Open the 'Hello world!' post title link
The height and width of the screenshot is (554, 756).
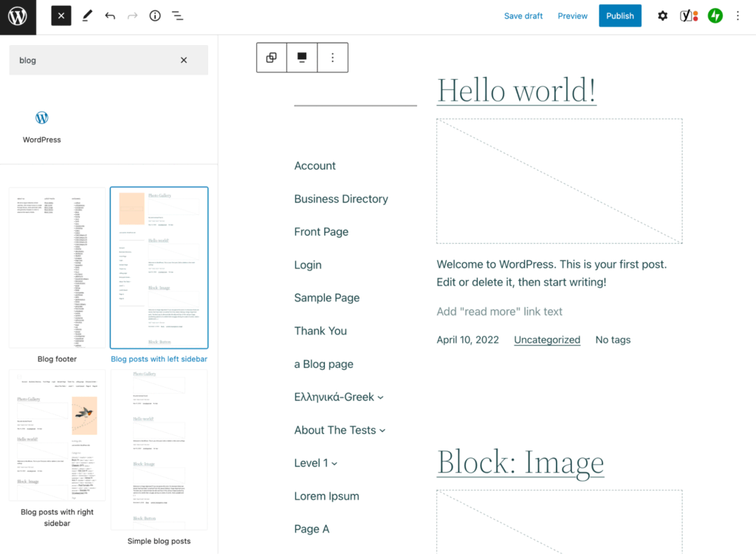click(x=516, y=90)
